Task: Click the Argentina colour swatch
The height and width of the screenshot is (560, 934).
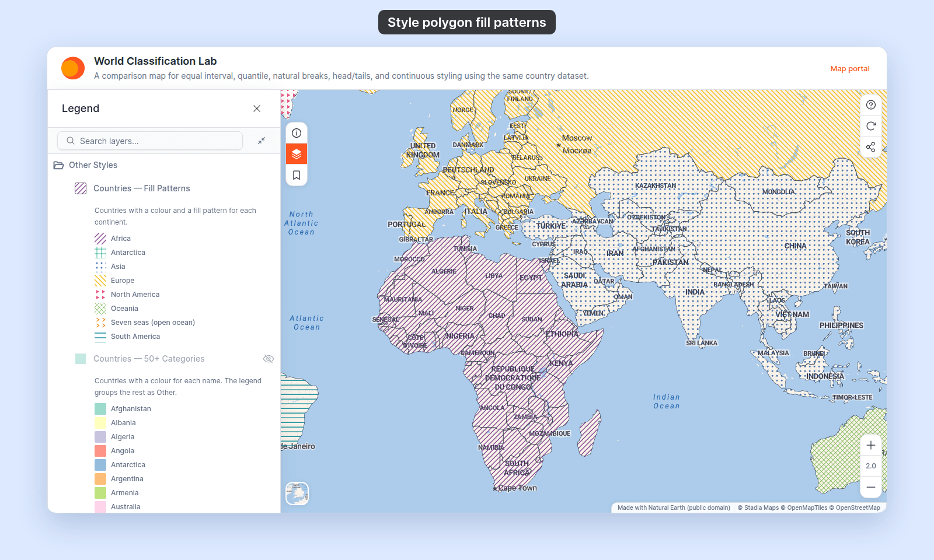Action: [100, 479]
